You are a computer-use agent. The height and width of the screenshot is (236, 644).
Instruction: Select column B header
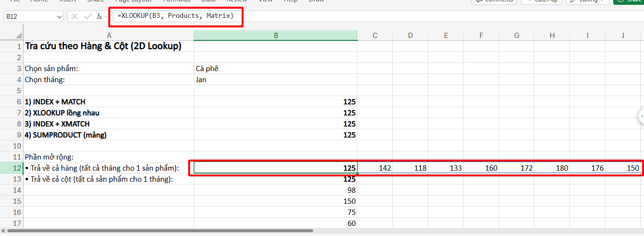point(276,36)
